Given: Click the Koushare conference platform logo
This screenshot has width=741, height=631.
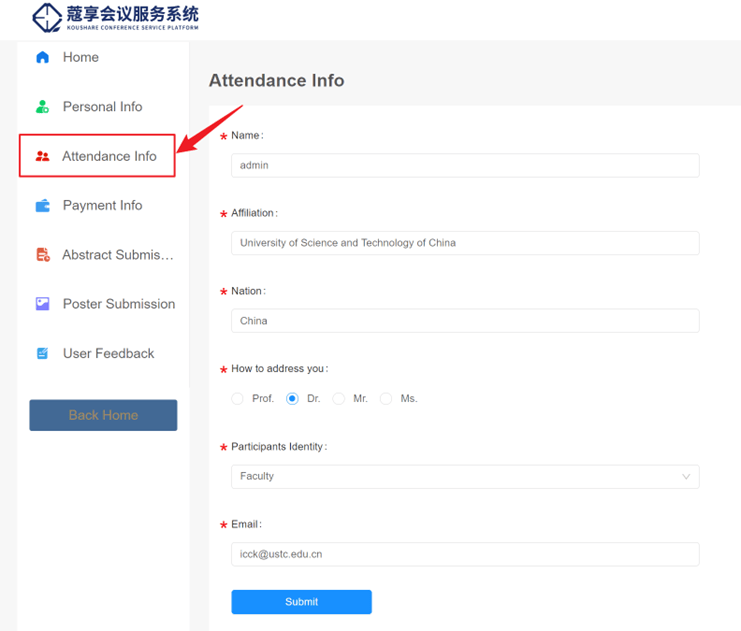Looking at the screenshot, I should click(114, 17).
